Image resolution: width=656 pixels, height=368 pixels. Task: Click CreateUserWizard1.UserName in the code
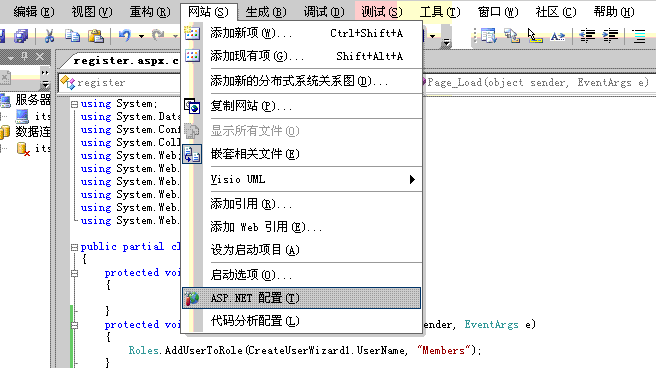[x=326, y=350]
